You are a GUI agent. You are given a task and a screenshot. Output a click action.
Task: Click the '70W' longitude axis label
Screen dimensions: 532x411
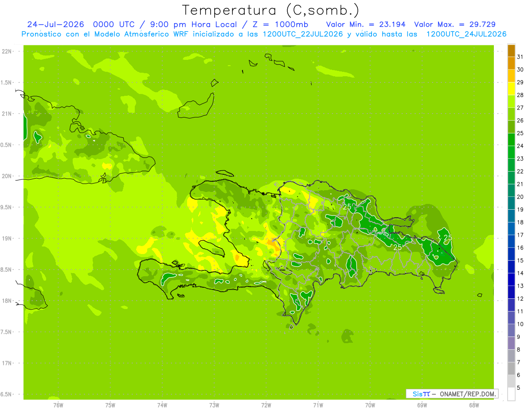(x=370, y=405)
